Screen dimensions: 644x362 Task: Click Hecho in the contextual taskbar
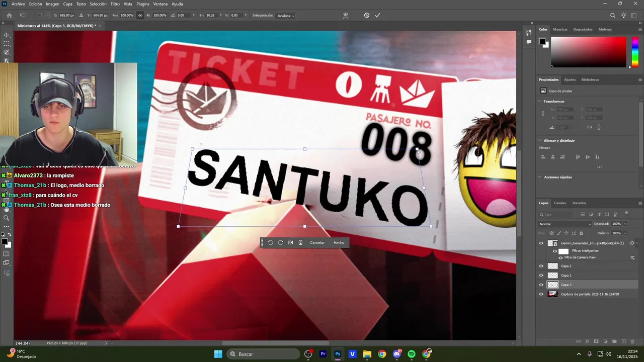[x=339, y=243]
